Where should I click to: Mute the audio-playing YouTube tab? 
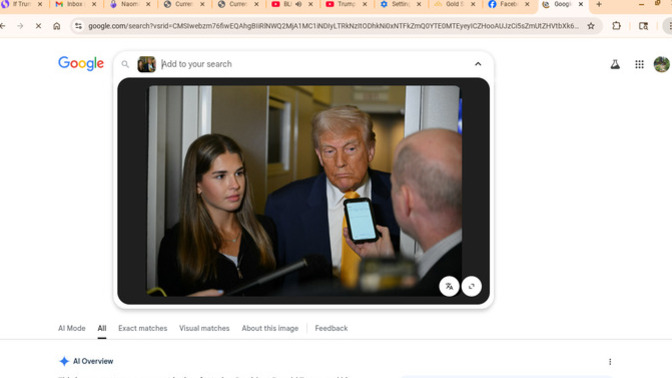point(299,4)
